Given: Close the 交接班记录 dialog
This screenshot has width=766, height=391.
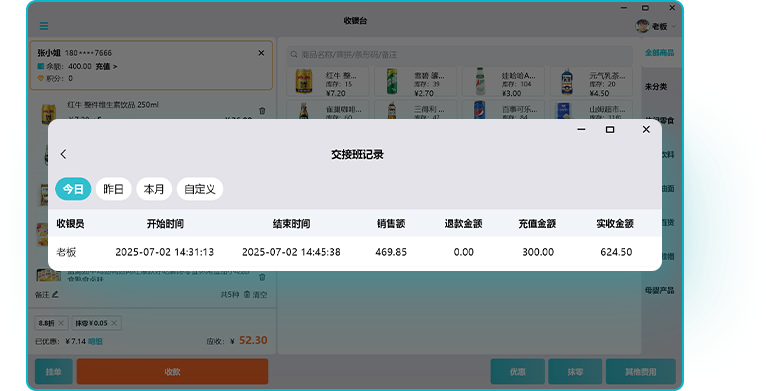Looking at the screenshot, I should [646, 130].
